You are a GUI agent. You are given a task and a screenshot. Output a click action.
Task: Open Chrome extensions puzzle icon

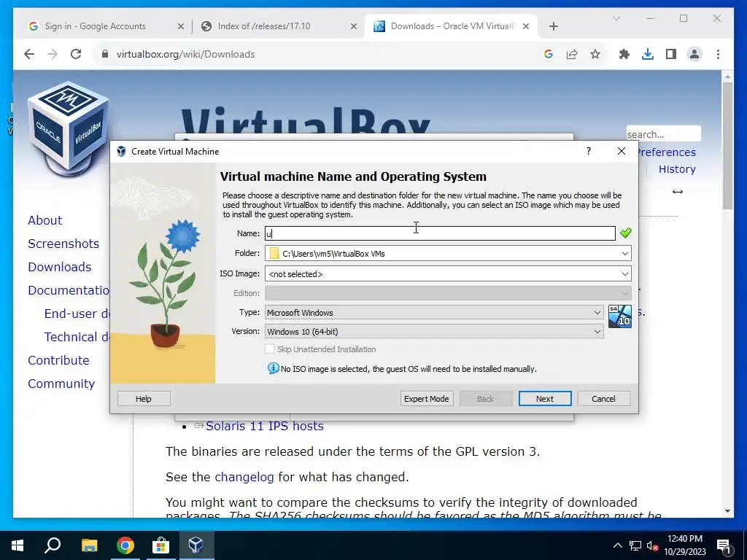click(624, 54)
